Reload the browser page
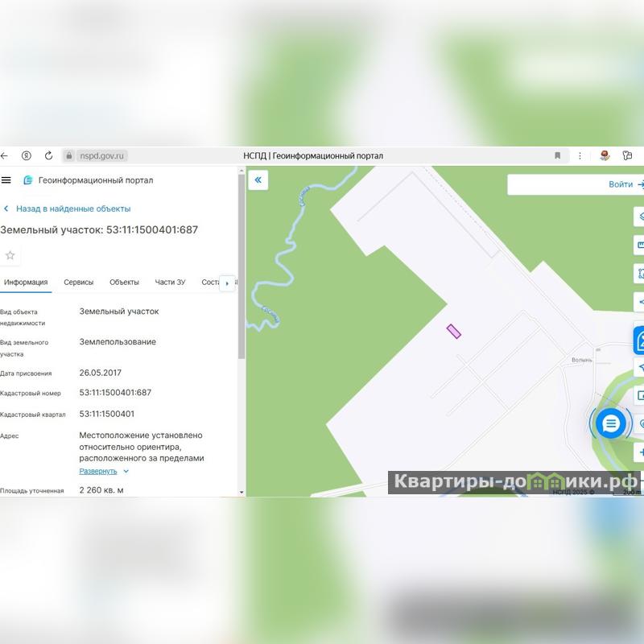The width and height of the screenshot is (644, 644). pyautogui.click(x=48, y=155)
